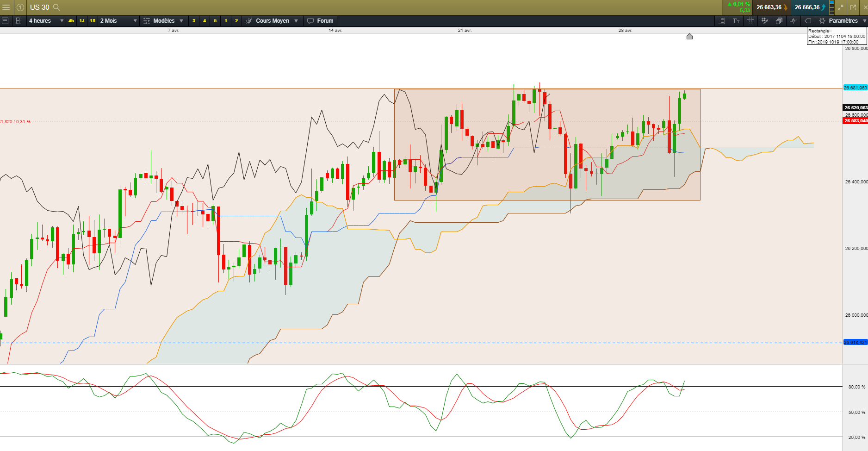Click the stacked windows duplicate icon
Viewport: 868px width, 451px height.
(x=779, y=21)
